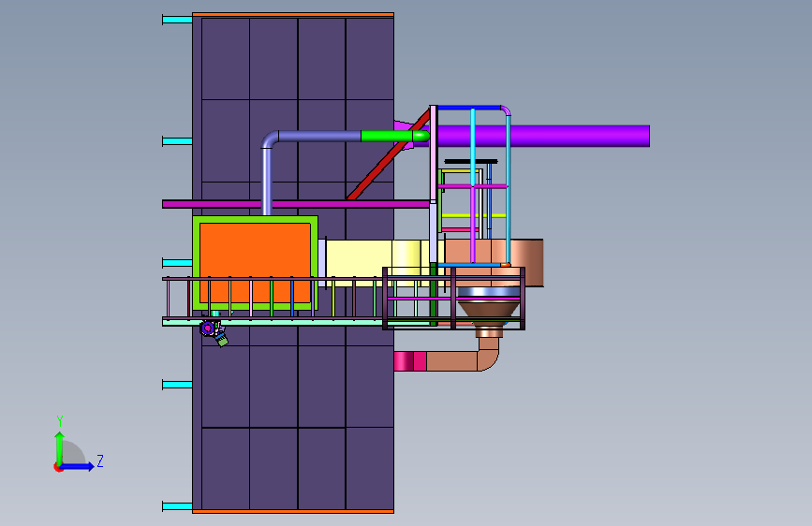Select the bottommost cyan bracket on the tank side

[177, 505]
